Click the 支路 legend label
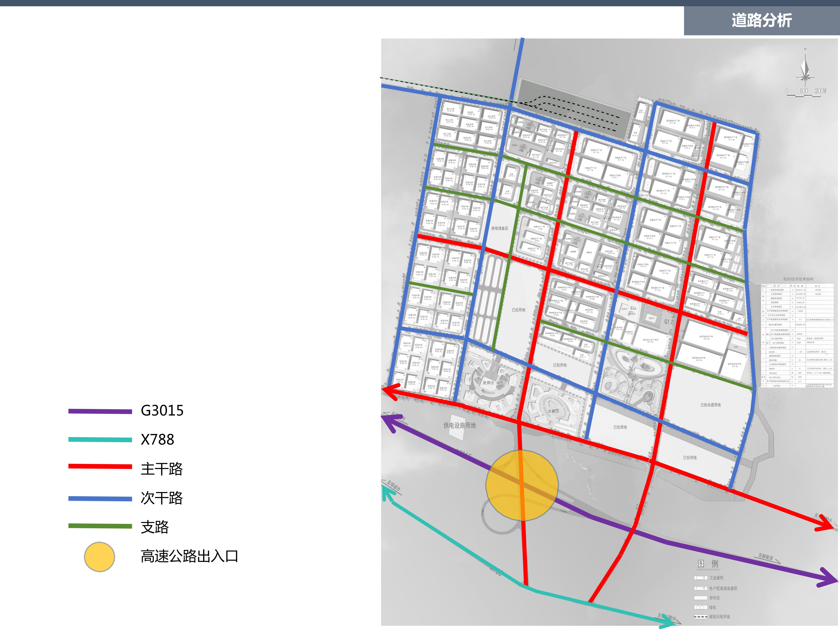The height and width of the screenshot is (630, 840). (155, 527)
